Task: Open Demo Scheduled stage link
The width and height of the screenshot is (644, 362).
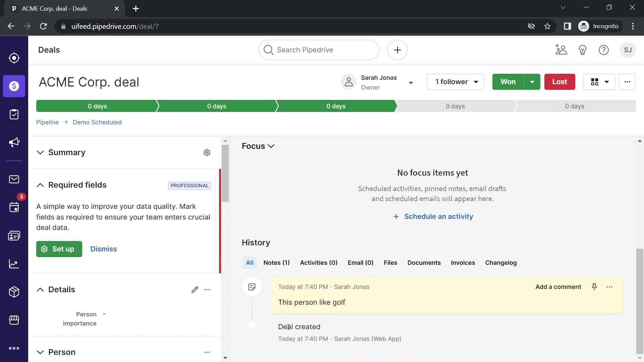Action: (x=97, y=122)
